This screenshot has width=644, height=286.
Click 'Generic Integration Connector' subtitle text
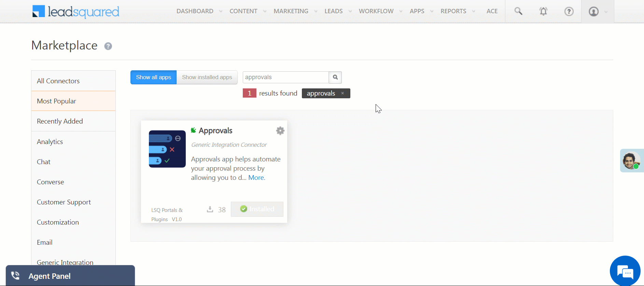click(229, 145)
